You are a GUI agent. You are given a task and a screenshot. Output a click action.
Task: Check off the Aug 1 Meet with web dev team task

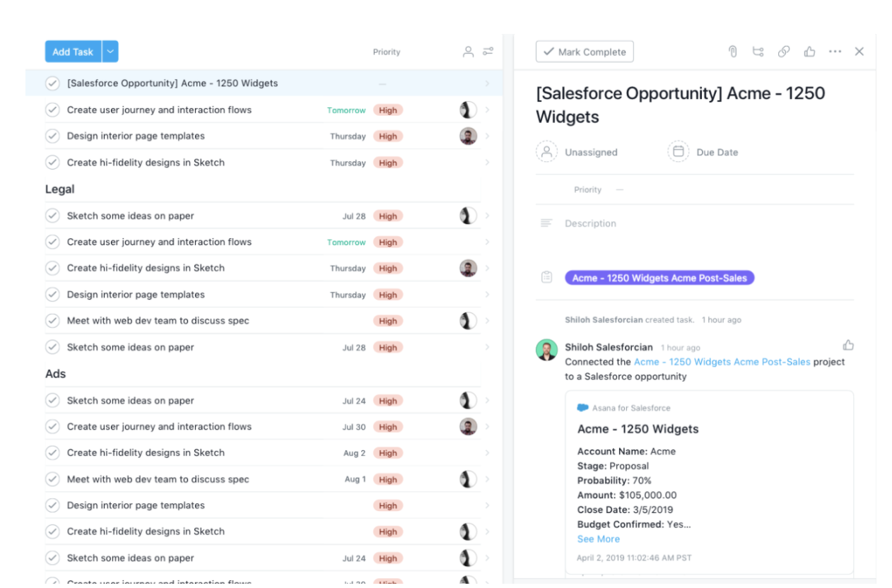52,479
